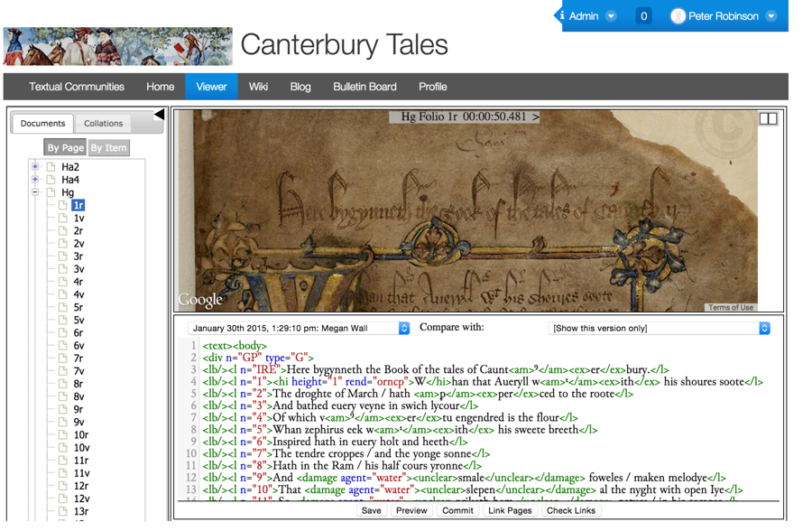The height and width of the screenshot is (531, 812).
Task: Click the Link Pages button
Action: point(510,511)
